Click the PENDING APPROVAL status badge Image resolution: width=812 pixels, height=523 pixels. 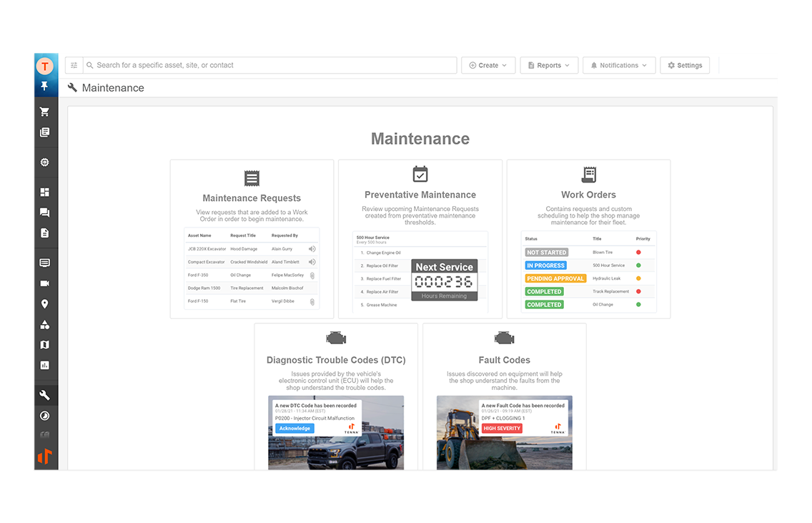(x=555, y=278)
